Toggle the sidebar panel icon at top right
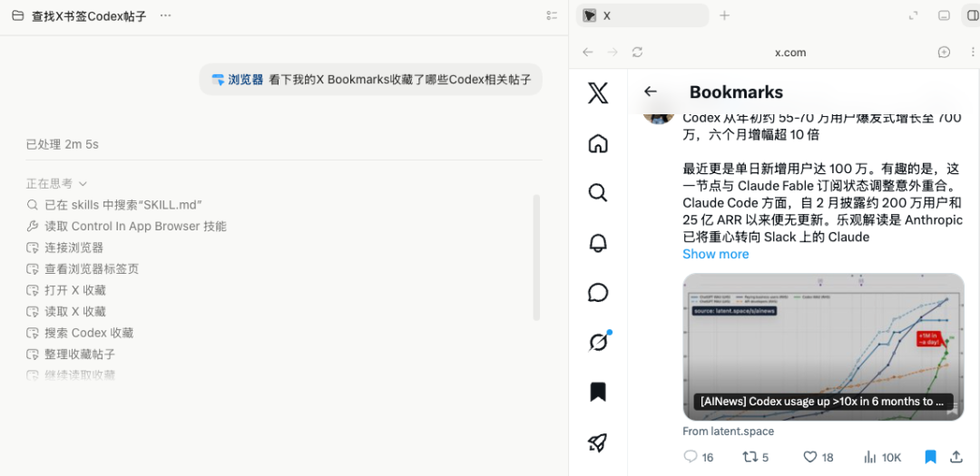Image resolution: width=980 pixels, height=476 pixels. tap(972, 15)
